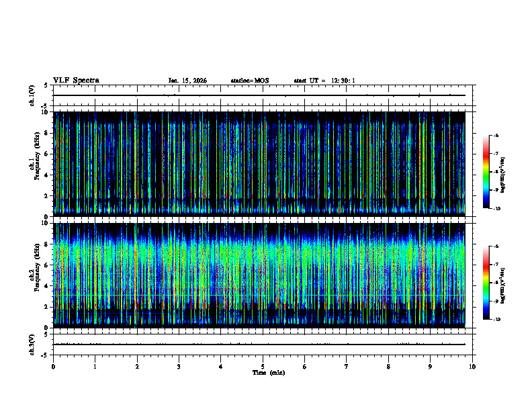
Task: Click the ch.1 spectrogram color bar
Action: click(486, 172)
